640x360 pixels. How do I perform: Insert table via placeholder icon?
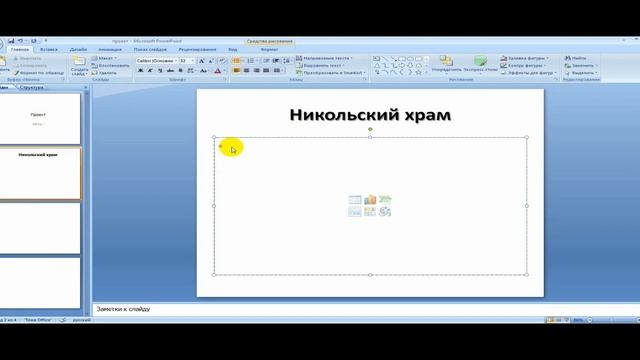click(355, 200)
